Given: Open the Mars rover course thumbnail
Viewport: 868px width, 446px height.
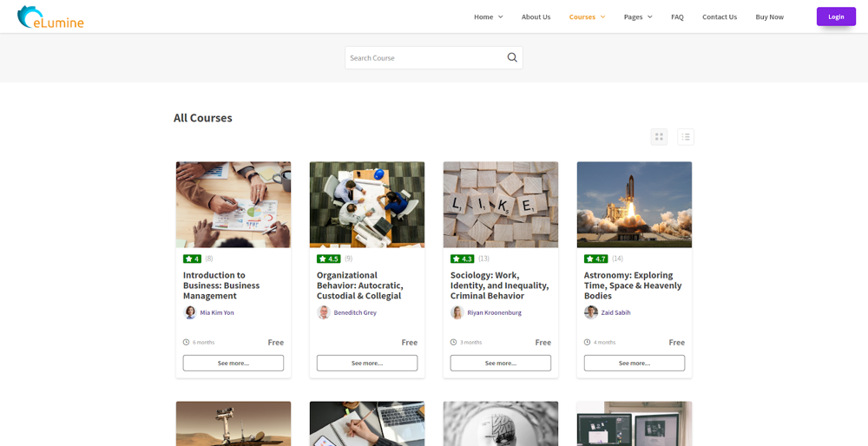Looking at the screenshot, I should (x=233, y=423).
